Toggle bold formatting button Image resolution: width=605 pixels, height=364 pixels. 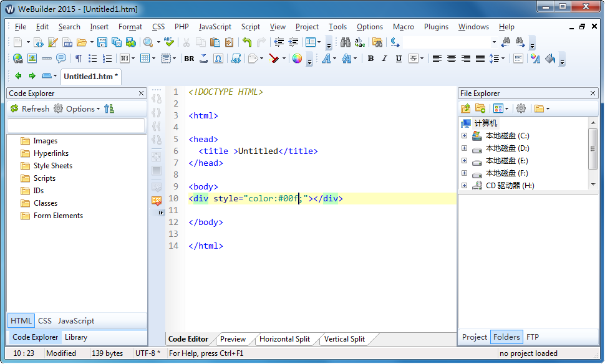point(370,59)
